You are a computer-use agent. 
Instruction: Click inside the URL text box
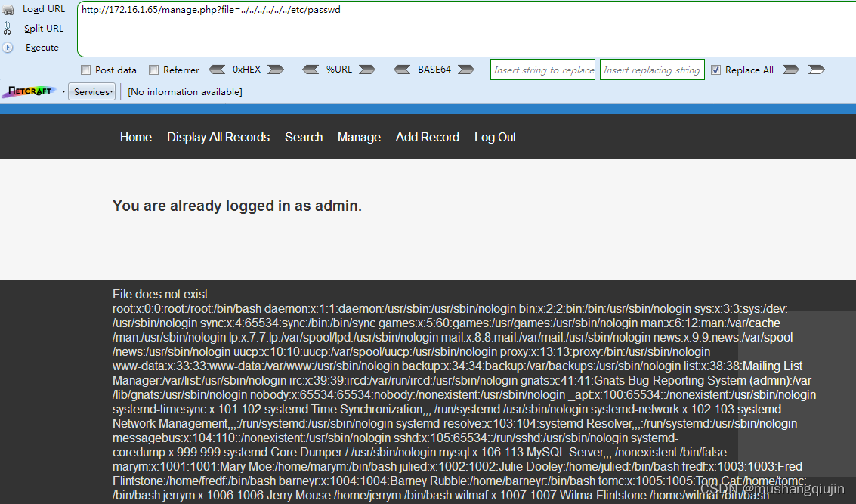467,29
